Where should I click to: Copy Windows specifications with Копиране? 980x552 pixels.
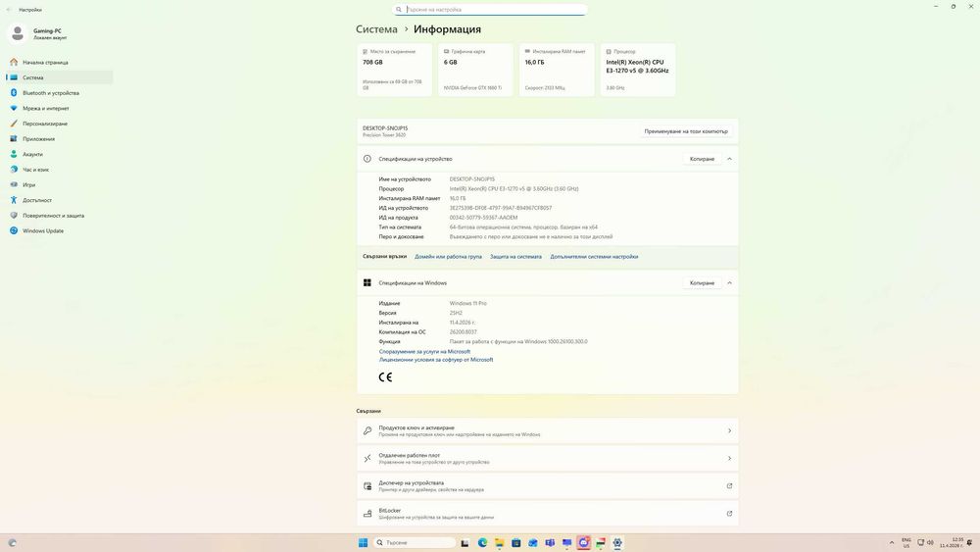point(702,282)
